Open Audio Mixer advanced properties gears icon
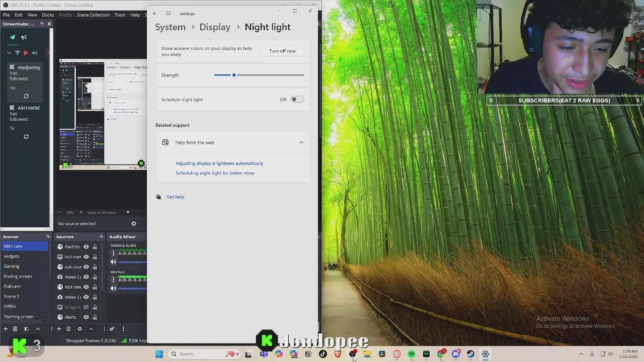The width and height of the screenshot is (644, 362). (112, 329)
